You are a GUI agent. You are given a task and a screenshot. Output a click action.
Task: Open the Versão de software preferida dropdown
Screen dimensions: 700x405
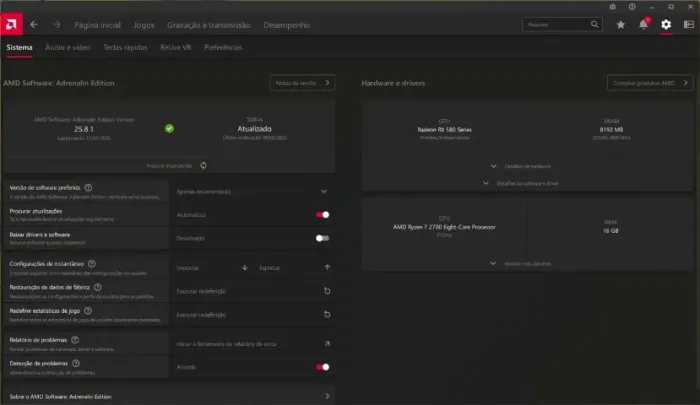323,190
